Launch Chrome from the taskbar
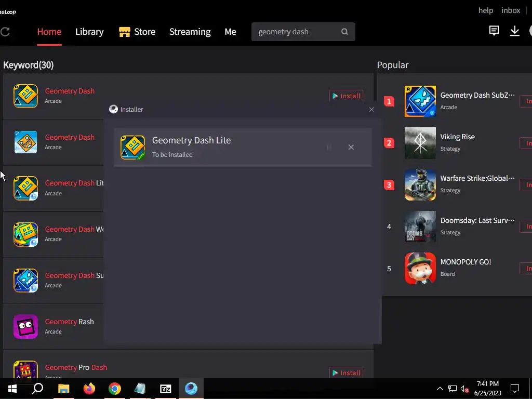Screen dimensions: 532x399 [115, 389]
